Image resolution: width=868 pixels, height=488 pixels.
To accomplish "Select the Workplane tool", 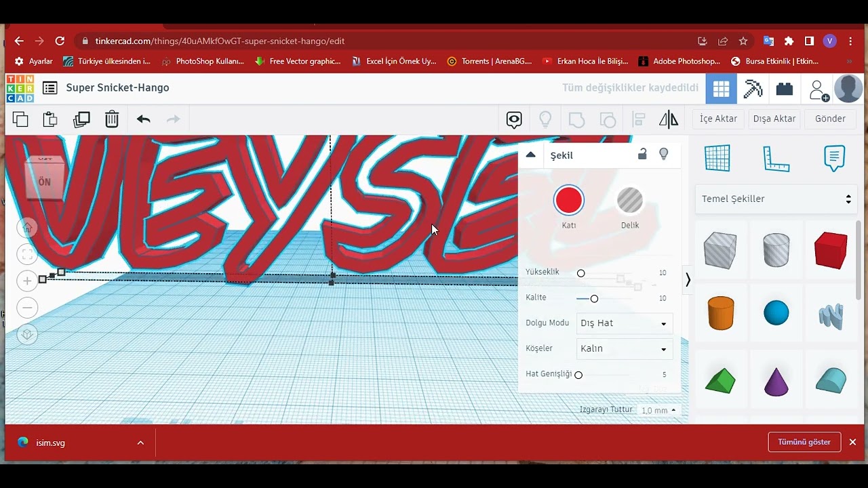I will [717, 158].
